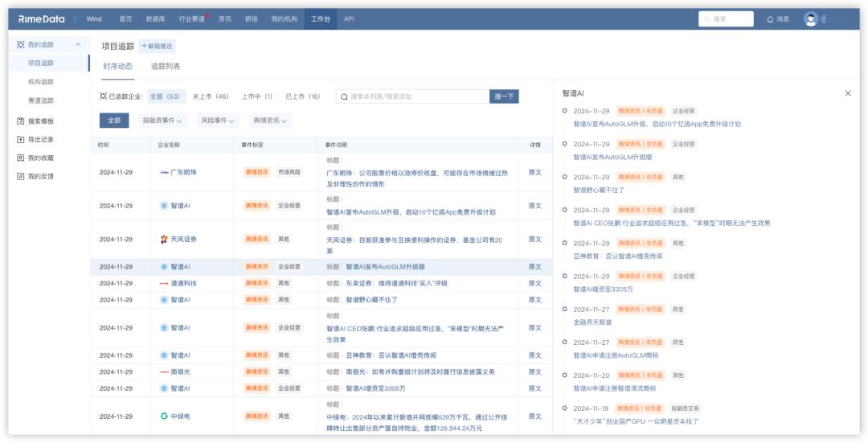
Task: Select the 已上市 (16) filter
Action: click(x=303, y=96)
